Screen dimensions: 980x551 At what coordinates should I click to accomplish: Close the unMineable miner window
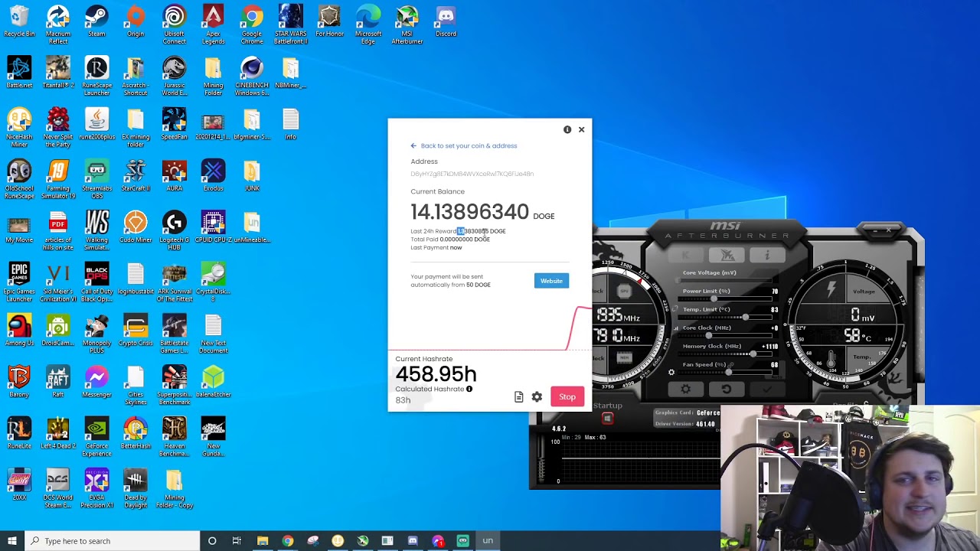[x=581, y=129]
